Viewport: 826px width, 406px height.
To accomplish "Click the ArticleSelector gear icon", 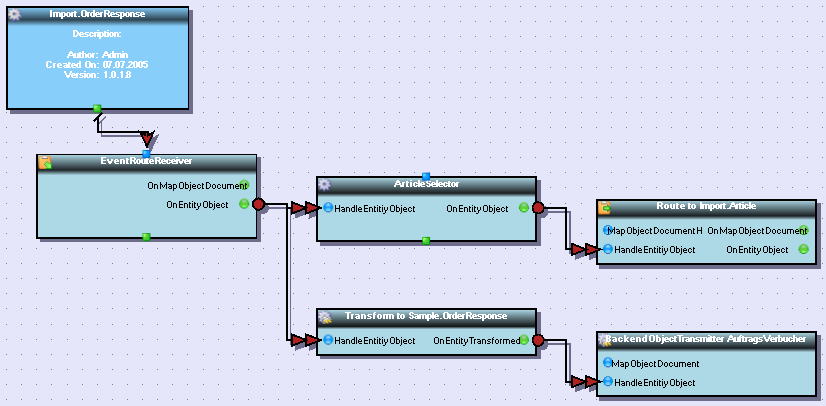I will (x=324, y=185).
